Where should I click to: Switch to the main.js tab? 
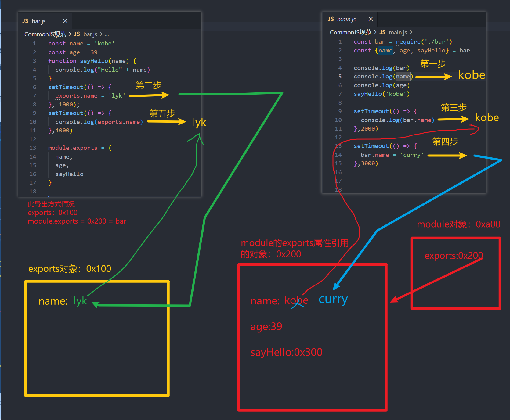(346, 19)
